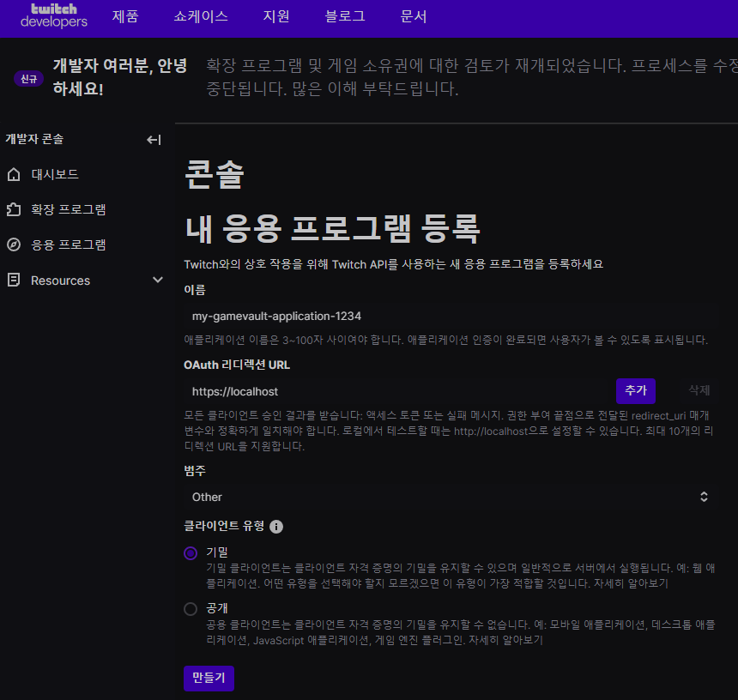Select the 기밀 client type radio button

point(191,553)
